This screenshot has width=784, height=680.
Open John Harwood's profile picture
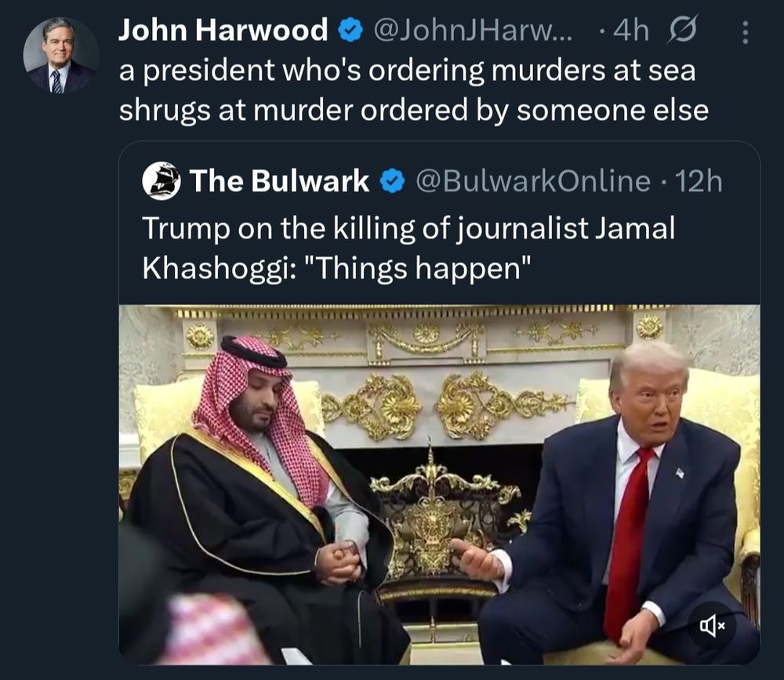click(x=60, y=56)
